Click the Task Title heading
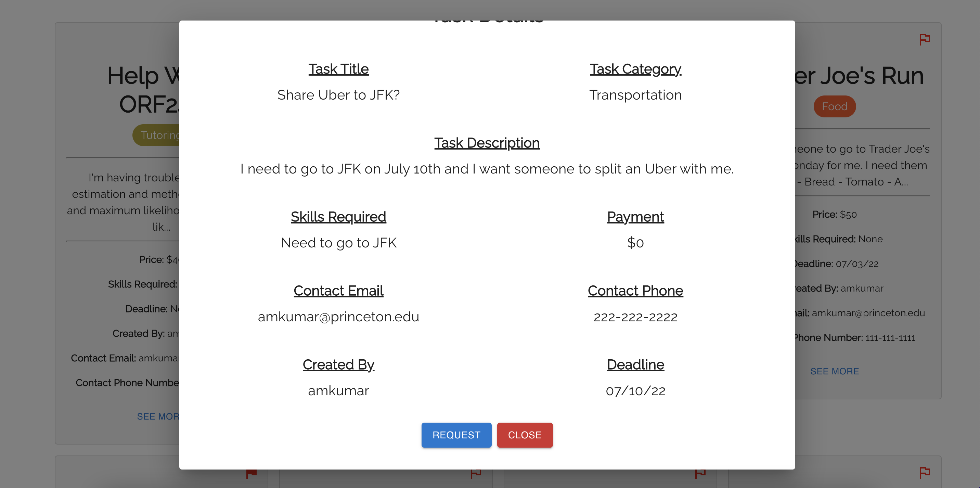980x488 pixels. point(338,69)
